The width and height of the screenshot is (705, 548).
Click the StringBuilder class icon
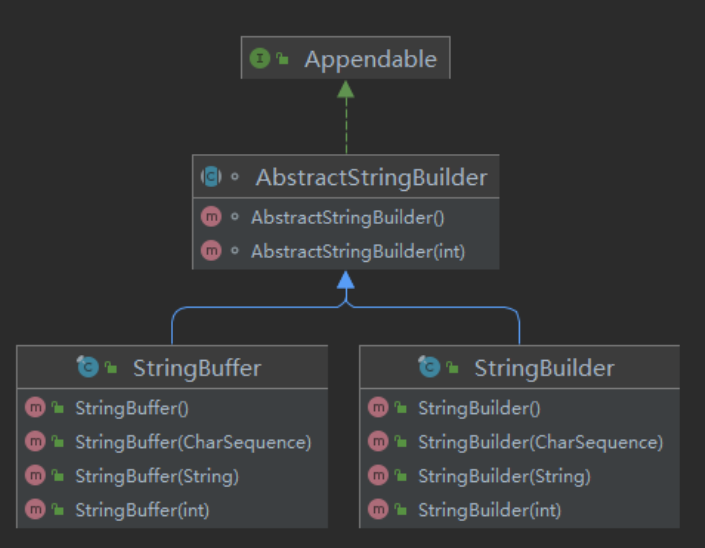(430, 368)
